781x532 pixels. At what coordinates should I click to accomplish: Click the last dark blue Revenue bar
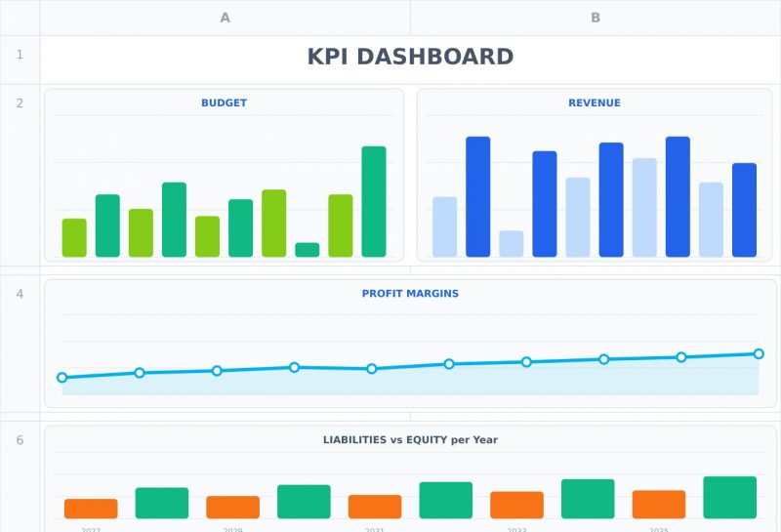pos(744,210)
